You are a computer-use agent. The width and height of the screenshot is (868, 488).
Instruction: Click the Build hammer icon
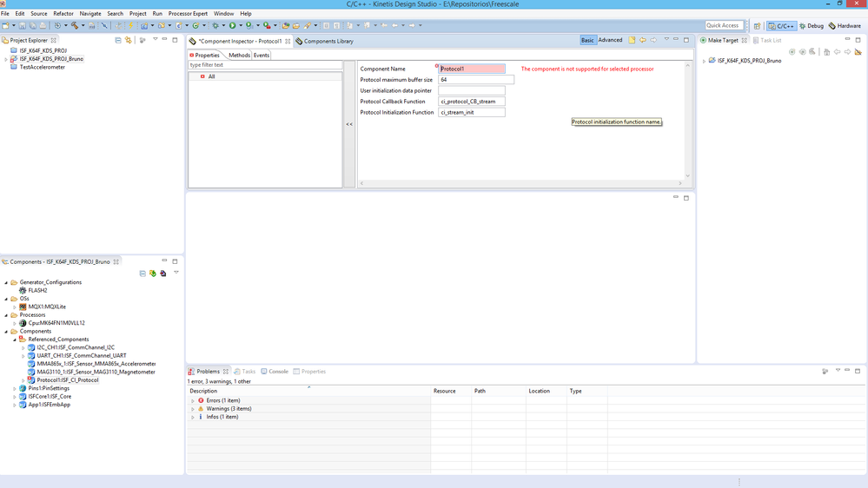[74, 25]
